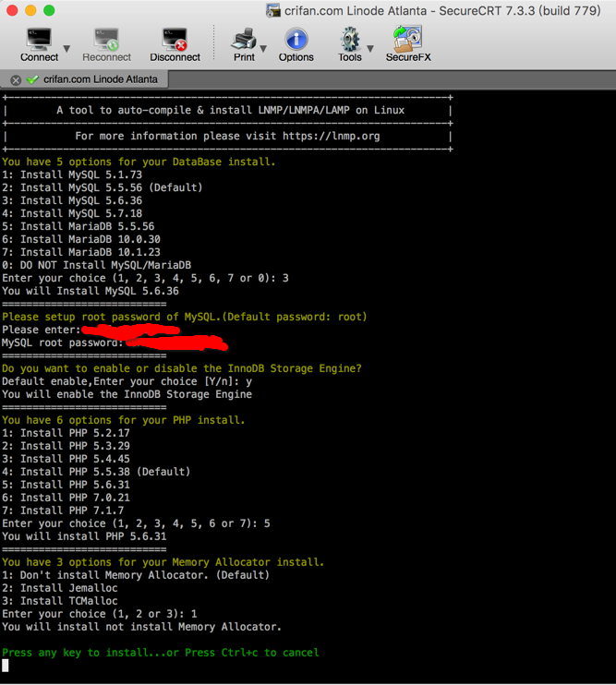Click 'You have 6 options for your PHP' heading
This screenshot has width=616, height=685.
point(124,420)
